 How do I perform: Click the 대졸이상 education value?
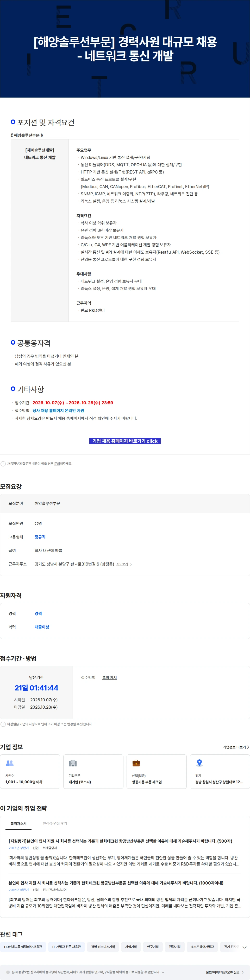point(42,627)
